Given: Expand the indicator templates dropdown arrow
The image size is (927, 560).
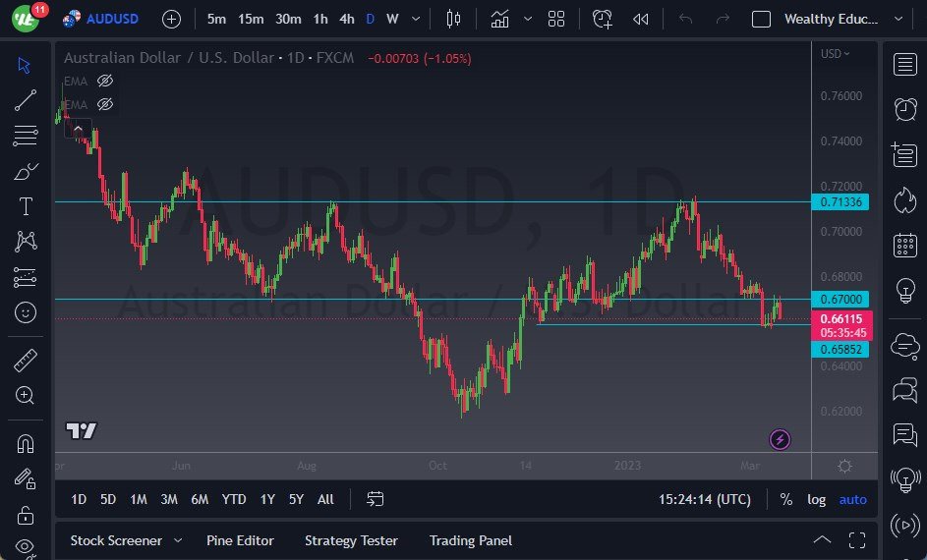Looking at the screenshot, I should [x=528, y=19].
